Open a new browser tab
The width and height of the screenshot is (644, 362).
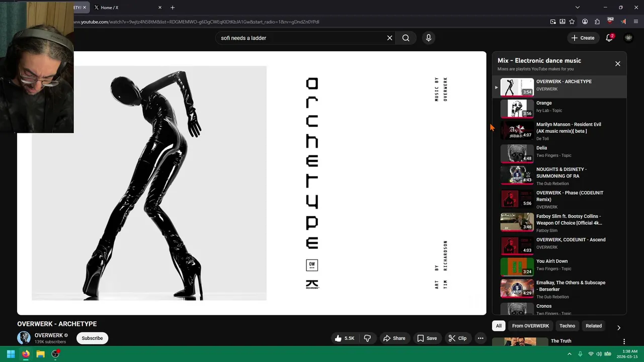coord(173,8)
